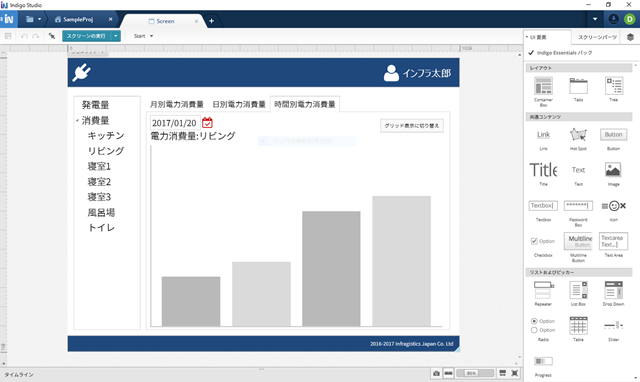The width and height of the screenshot is (640, 382).
Task: Click the グリッド表示に切り替え button
Action: (x=412, y=126)
